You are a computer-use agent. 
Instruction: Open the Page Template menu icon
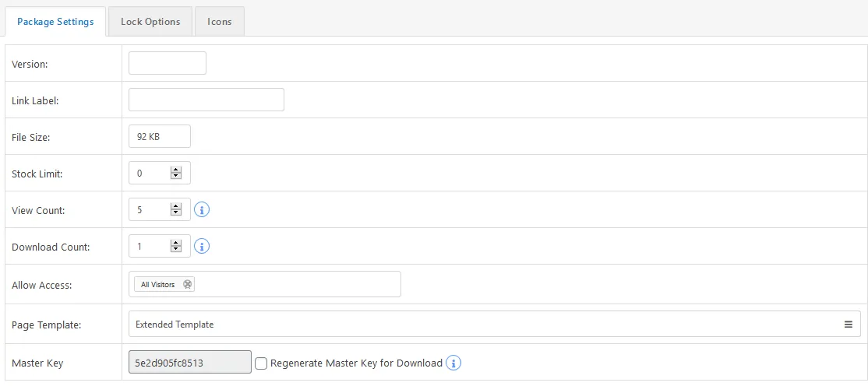click(848, 324)
